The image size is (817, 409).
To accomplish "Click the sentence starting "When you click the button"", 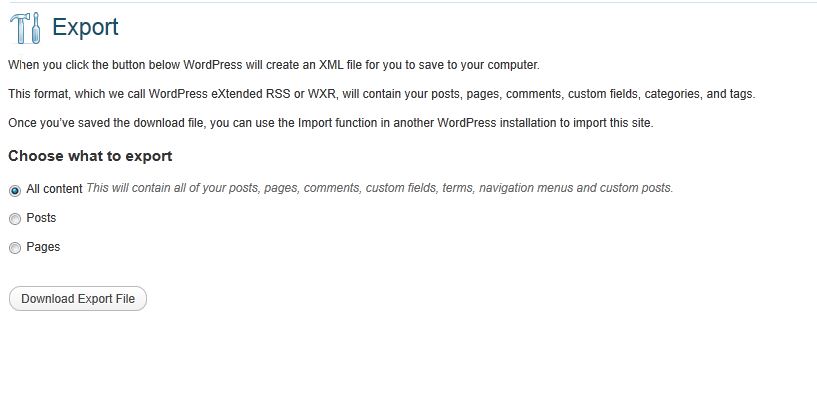I will tap(273, 65).
